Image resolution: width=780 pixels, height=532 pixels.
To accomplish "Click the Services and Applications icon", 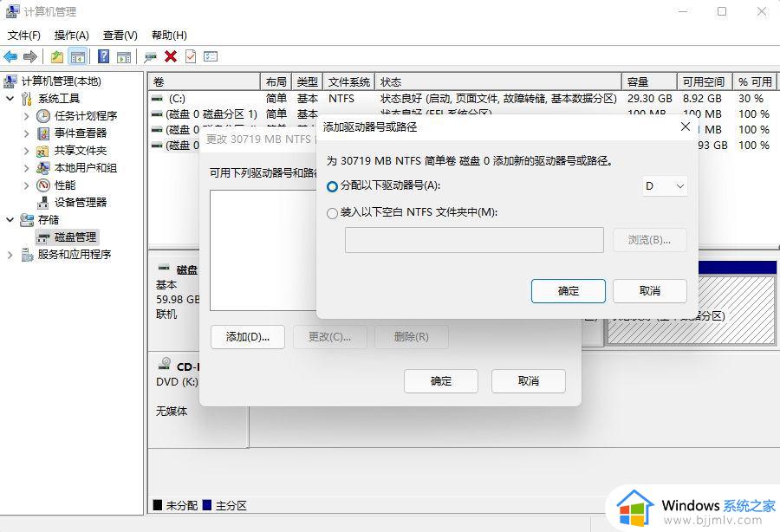I will pos(26,255).
